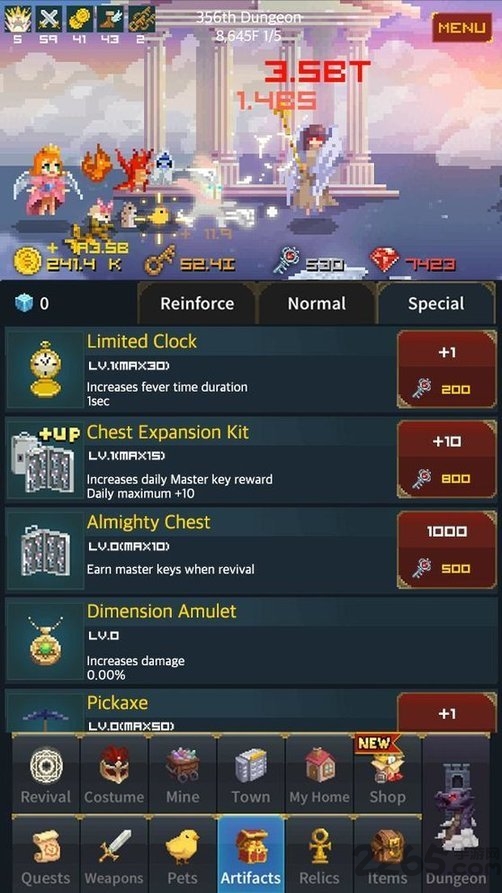Buy Chest Expansion Kit +10 upgrade
Screen dimensions: 502x893
pyautogui.click(x=447, y=459)
